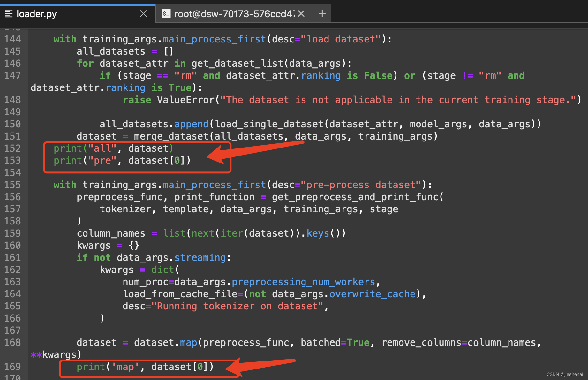Click print("pre", dataset[0]) line
The image size is (588, 380).
coord(122,160)
